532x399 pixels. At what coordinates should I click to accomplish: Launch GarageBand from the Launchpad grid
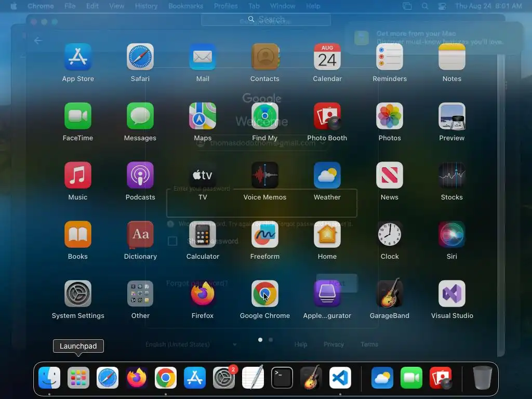point(390,294)
